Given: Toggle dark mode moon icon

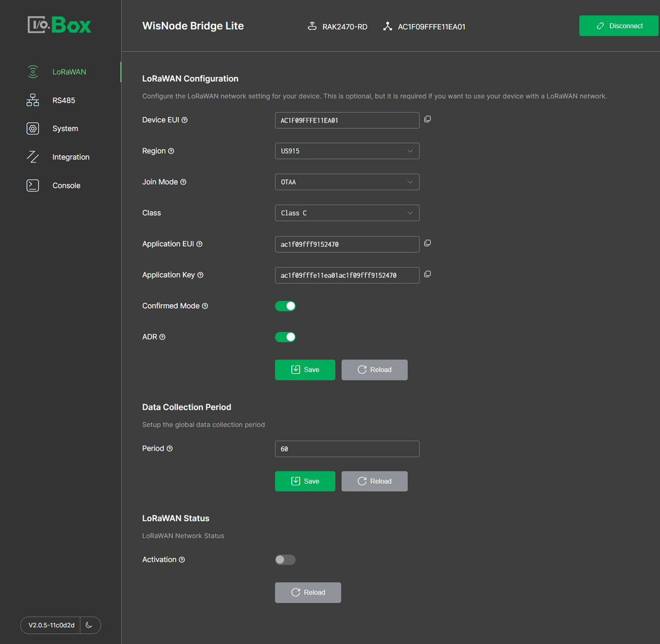Looking at the screenshot, I should point(90,625).
